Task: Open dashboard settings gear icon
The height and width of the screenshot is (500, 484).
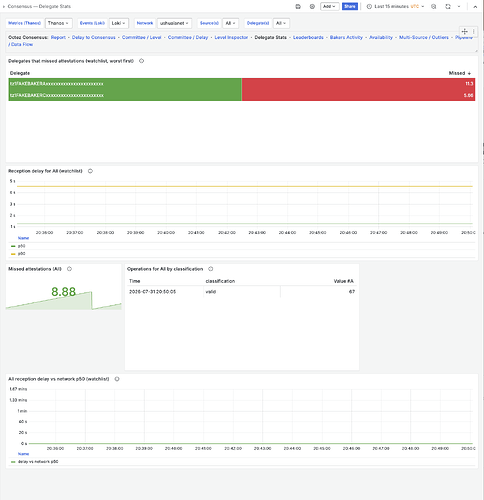Action: pos(312,7)
